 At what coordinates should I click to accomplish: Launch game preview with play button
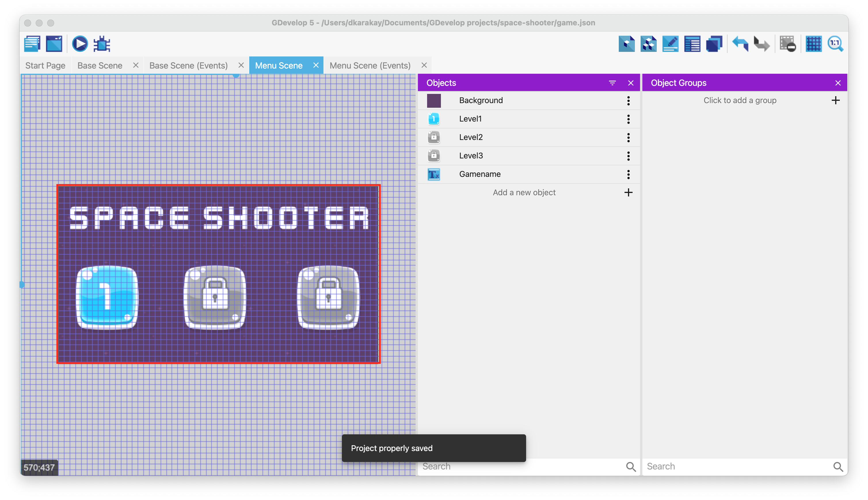coord(80,43)
